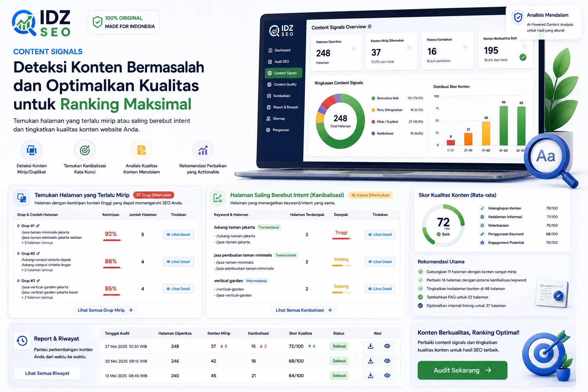Screen dimensions: 588x392
Task: View the 13 Mei 2025 audit with eye icon
Action: pyautogui.click(x=387, y=376)
